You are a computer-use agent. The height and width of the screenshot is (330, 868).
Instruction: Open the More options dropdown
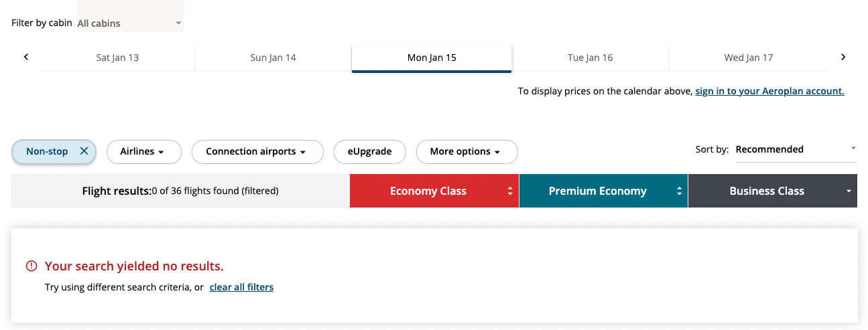coord(467,152)
